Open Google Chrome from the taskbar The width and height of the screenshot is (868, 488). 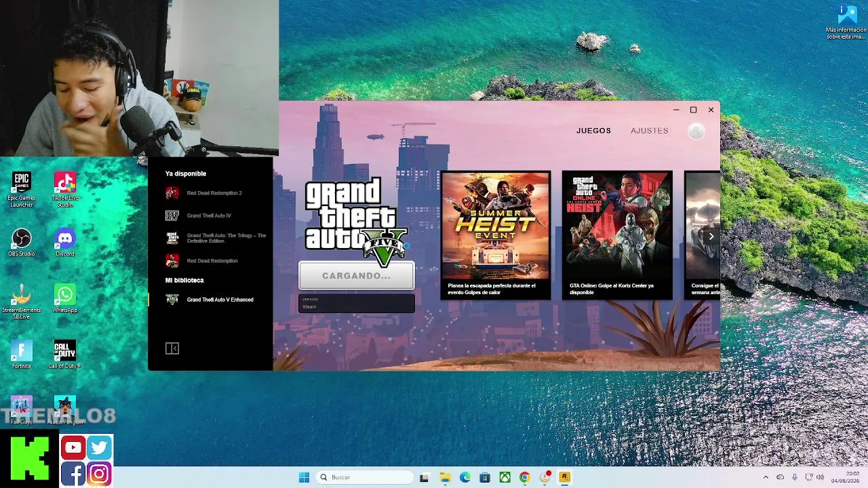click(x=524, y=477)
